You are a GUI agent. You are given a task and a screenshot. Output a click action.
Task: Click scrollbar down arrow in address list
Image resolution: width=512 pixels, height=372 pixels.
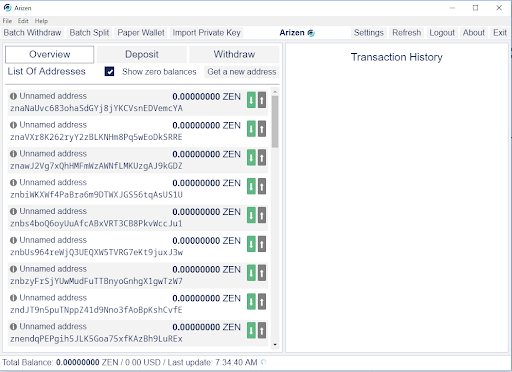(275, 345)
